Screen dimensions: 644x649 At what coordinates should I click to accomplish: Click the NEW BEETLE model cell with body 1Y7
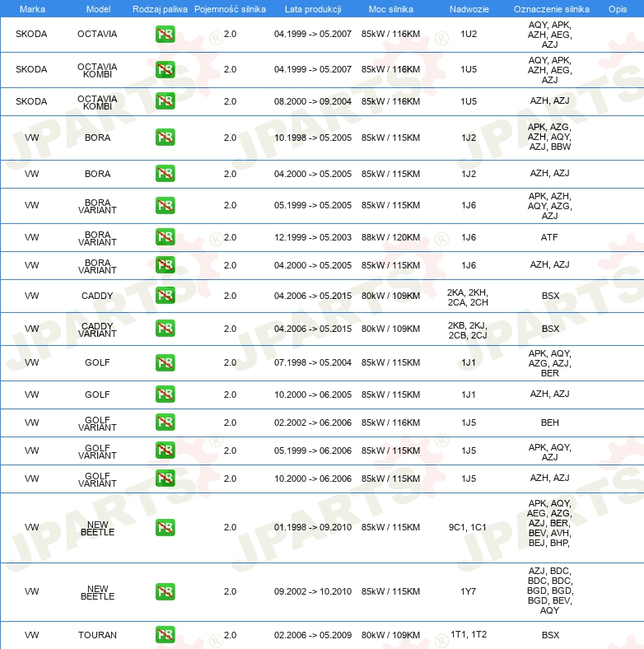coord(97,593)
